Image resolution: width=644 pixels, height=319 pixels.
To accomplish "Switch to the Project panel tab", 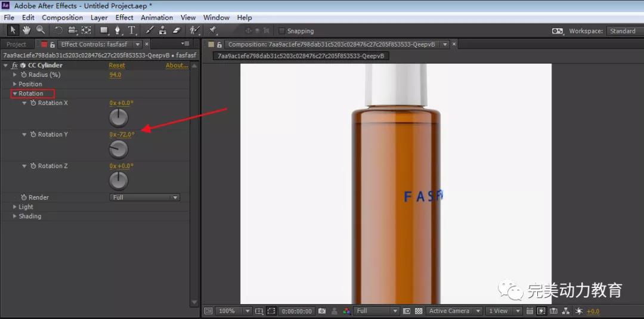I will pyautogui.click(x=16, y=45).
